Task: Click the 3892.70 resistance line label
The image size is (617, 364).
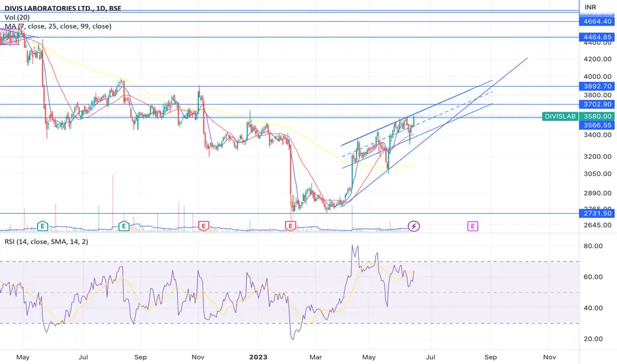Action: [597, 86]
